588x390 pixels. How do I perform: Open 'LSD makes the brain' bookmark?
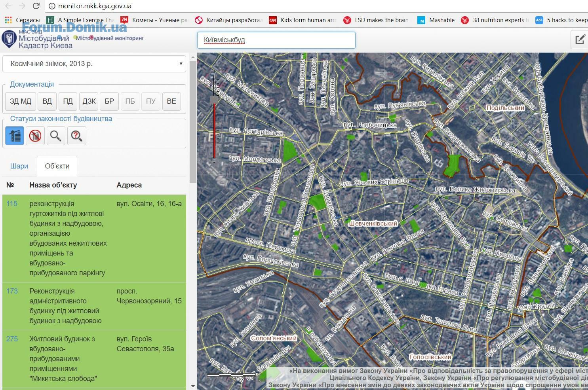[376, 20]
